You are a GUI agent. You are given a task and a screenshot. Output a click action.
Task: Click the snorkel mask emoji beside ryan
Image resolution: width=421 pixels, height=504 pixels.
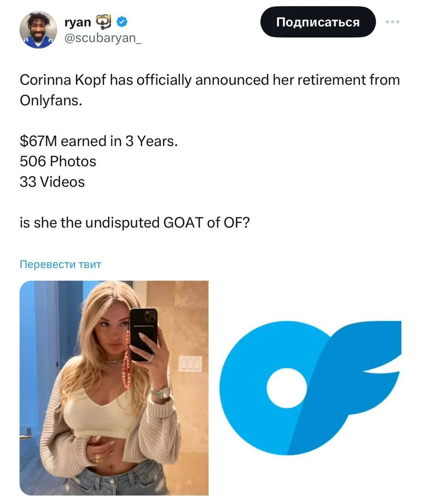coord(104,22)
